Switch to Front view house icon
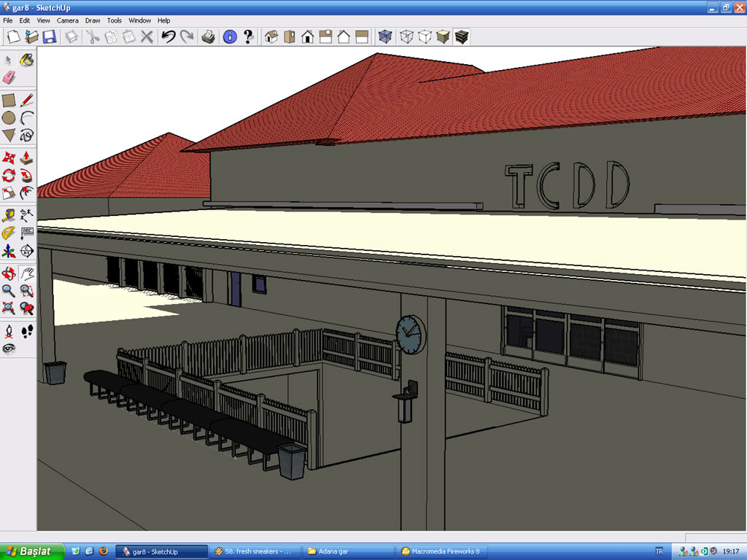 coord(308,36)
